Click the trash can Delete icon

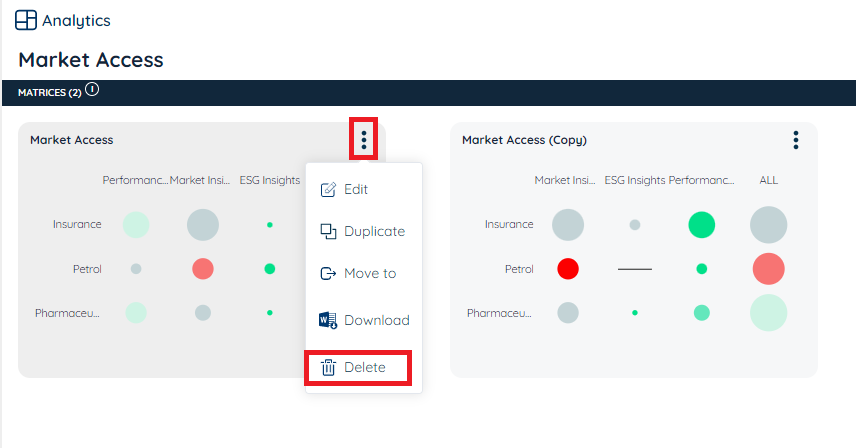(x=328, y=367)
